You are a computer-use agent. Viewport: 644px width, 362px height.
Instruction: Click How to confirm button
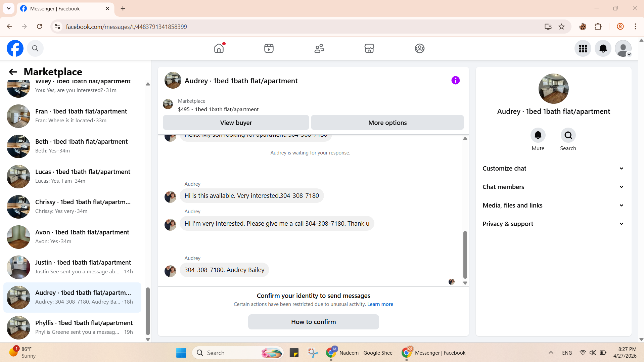point(314,322)
